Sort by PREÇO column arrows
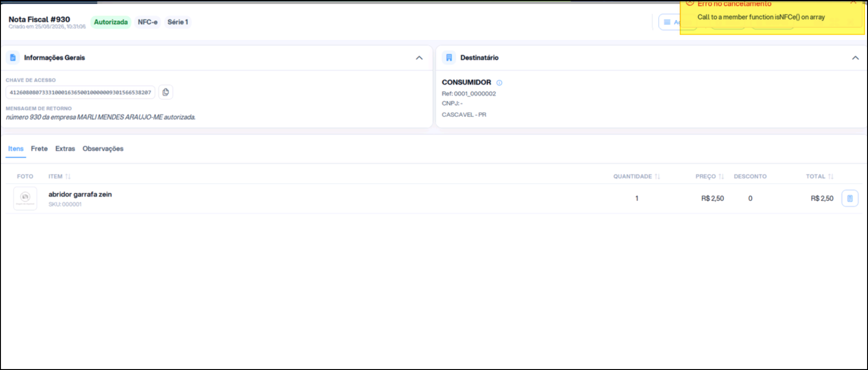868x370 pixels. click(x=721, y=177)
